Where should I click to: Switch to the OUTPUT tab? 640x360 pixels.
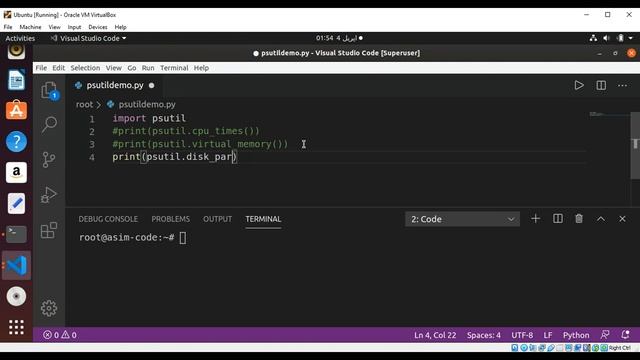217,219
